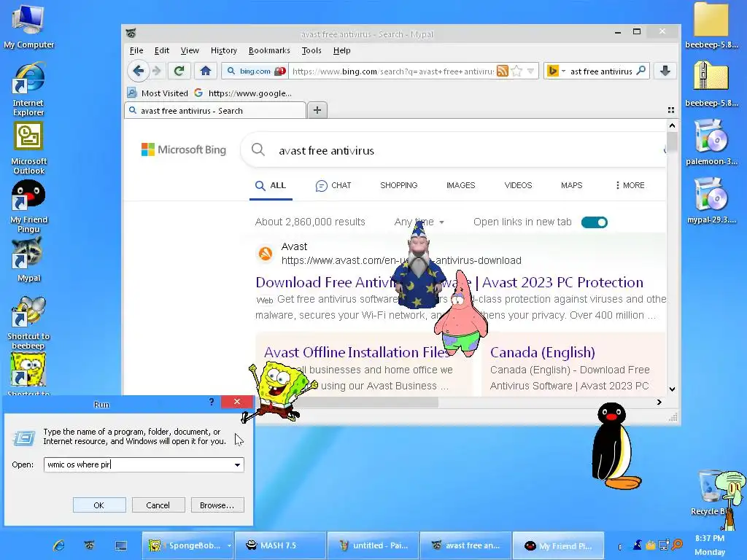
Task: Open the Bookmarks menu in Mypal
Action: click(x=269, y=50)
